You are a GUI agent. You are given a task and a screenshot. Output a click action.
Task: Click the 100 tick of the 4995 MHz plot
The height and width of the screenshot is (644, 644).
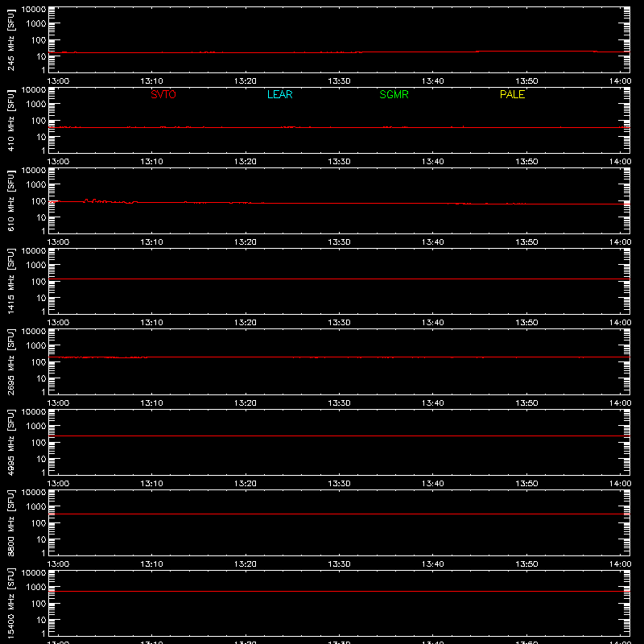39,443
